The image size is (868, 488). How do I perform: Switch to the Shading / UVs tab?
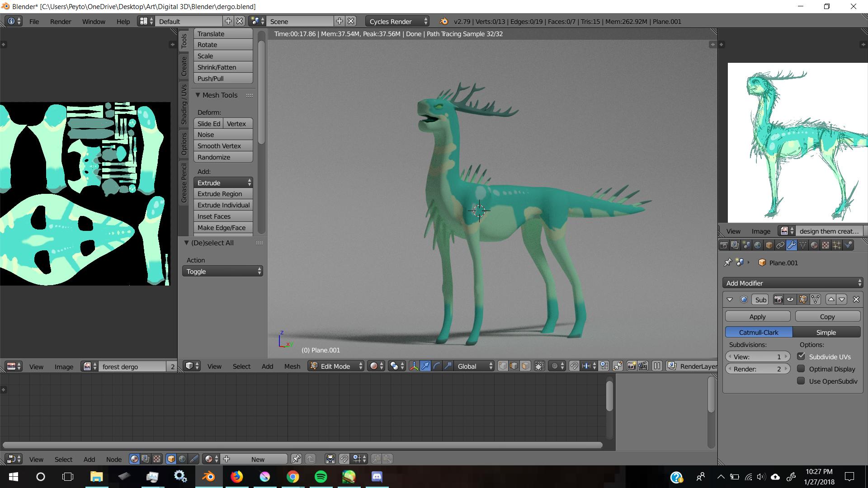tap(184, 104)
